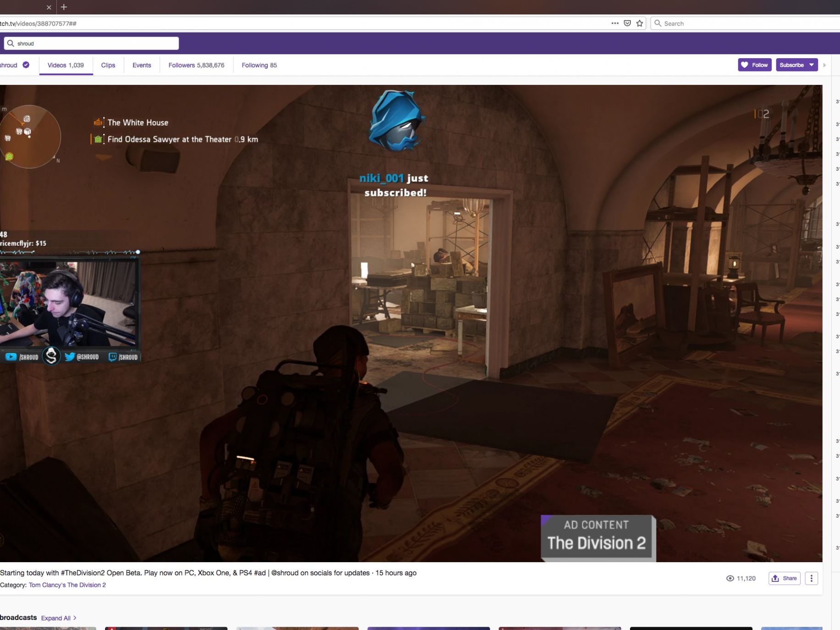
Task: Click the Twitch search field containing shroud
Action: point(96,44)
